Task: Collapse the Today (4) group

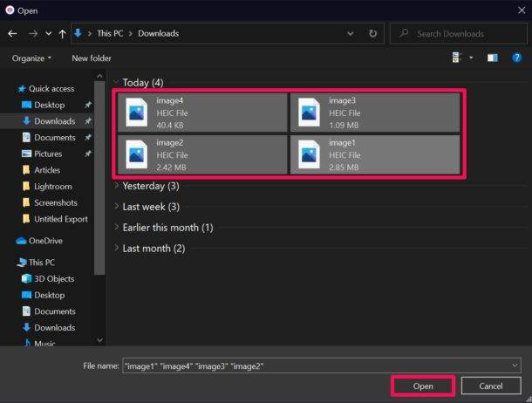Action: (117, 83)
